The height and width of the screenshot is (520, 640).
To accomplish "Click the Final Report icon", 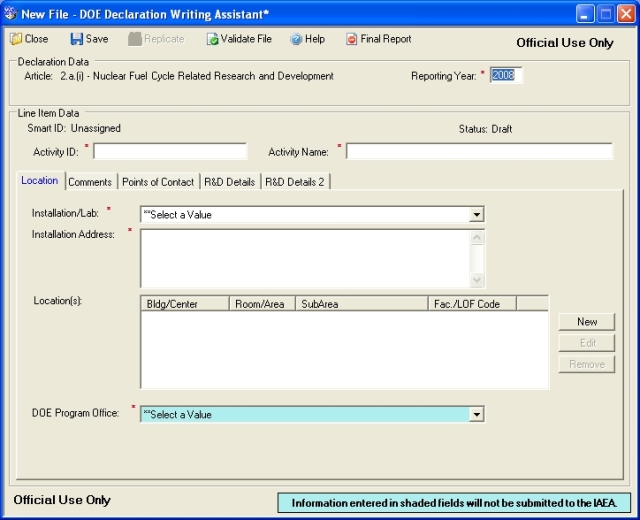I will pos(351,39).
